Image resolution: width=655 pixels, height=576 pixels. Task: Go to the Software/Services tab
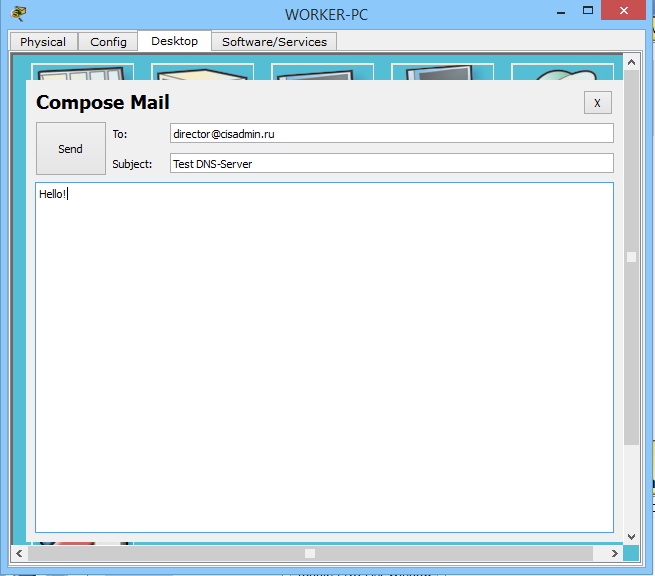click(x=274, y=42)
